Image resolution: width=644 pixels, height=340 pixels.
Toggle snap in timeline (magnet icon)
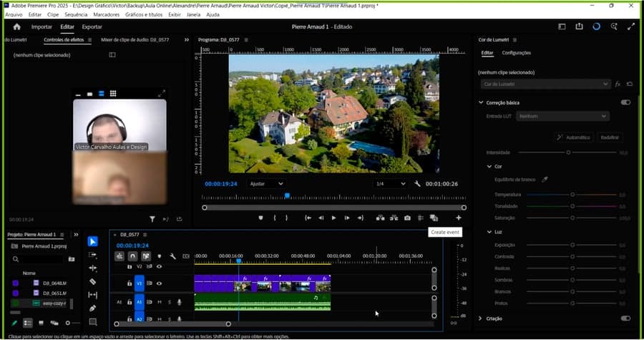point(132,256)
